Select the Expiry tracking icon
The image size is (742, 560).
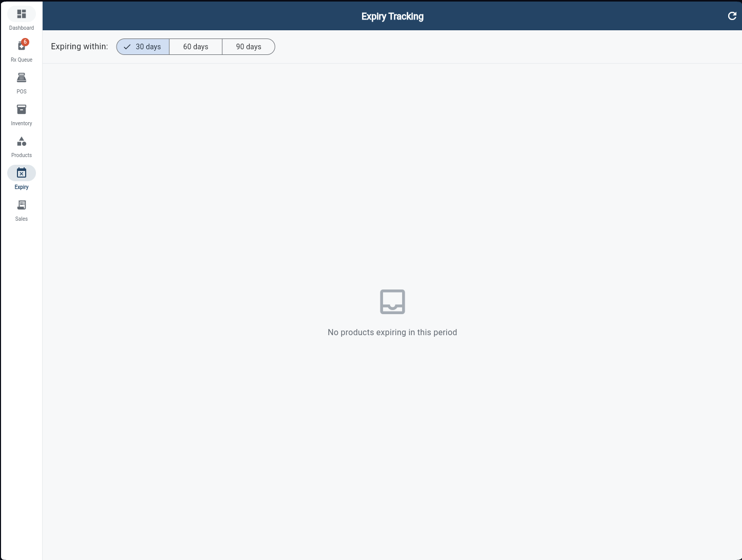tap(21, 173)
